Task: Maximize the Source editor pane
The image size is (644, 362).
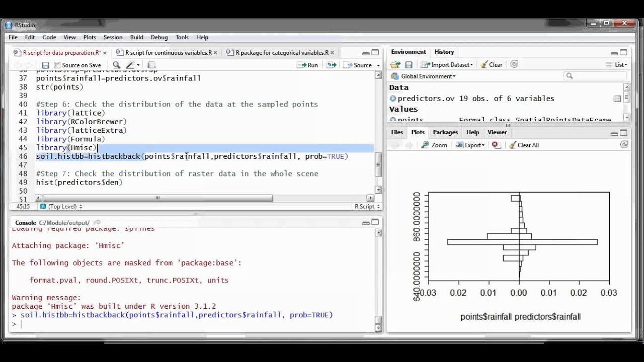Action: (375, 52)
